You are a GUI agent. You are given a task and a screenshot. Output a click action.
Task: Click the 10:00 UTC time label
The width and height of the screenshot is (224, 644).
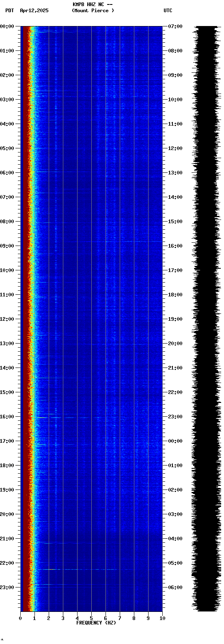click(x=175, y=100)
